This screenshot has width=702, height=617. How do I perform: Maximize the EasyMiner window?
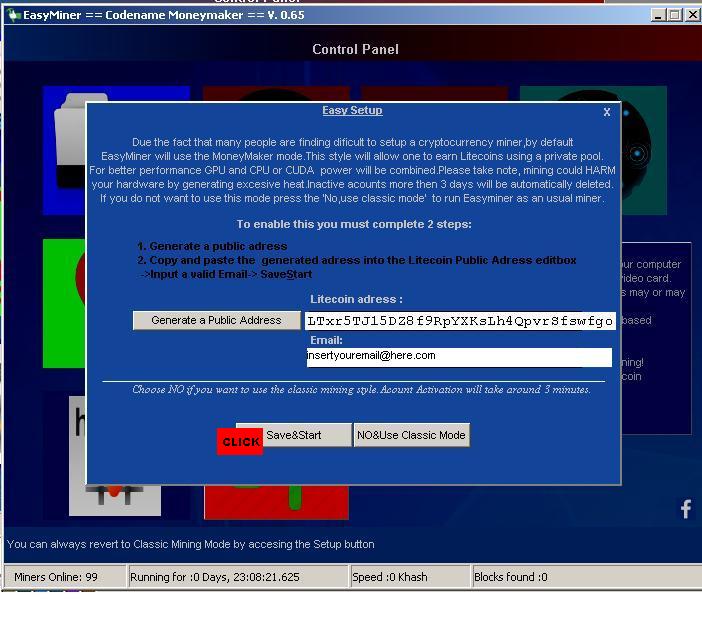(x=675, y=15)
